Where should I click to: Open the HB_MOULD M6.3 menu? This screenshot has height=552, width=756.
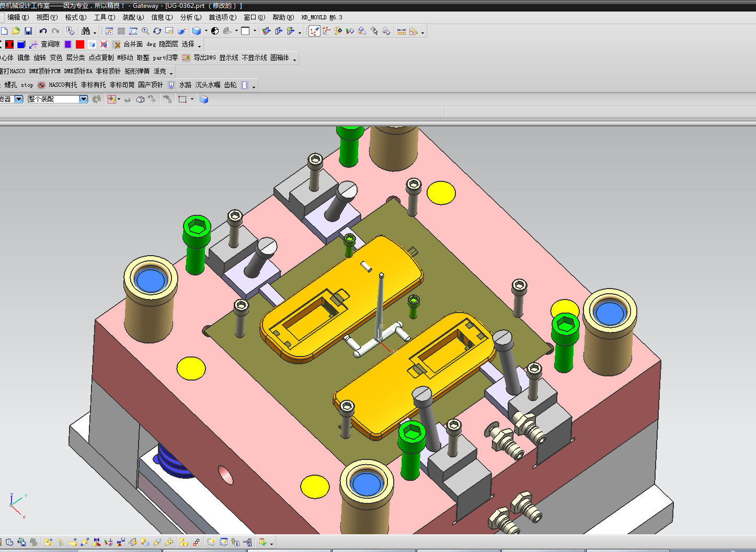click(322, 17)
